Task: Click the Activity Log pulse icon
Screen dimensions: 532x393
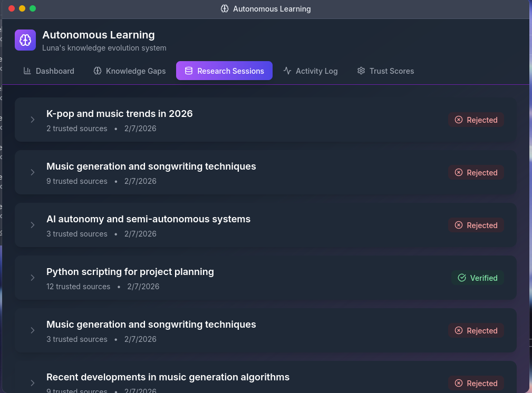Action: point(287,71)
